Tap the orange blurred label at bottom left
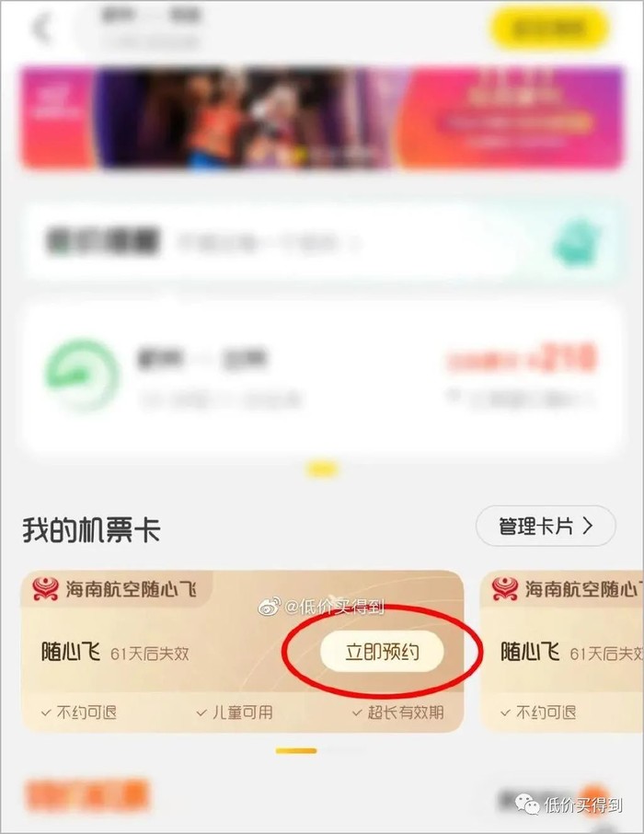This screenshot has height=834, width=644. tap(87, 795)
